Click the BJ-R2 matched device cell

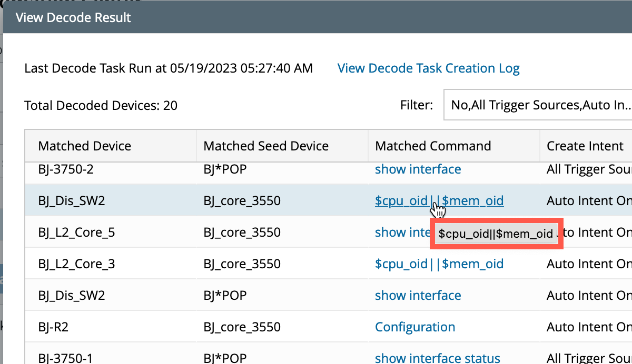click(x=54, y=327)
